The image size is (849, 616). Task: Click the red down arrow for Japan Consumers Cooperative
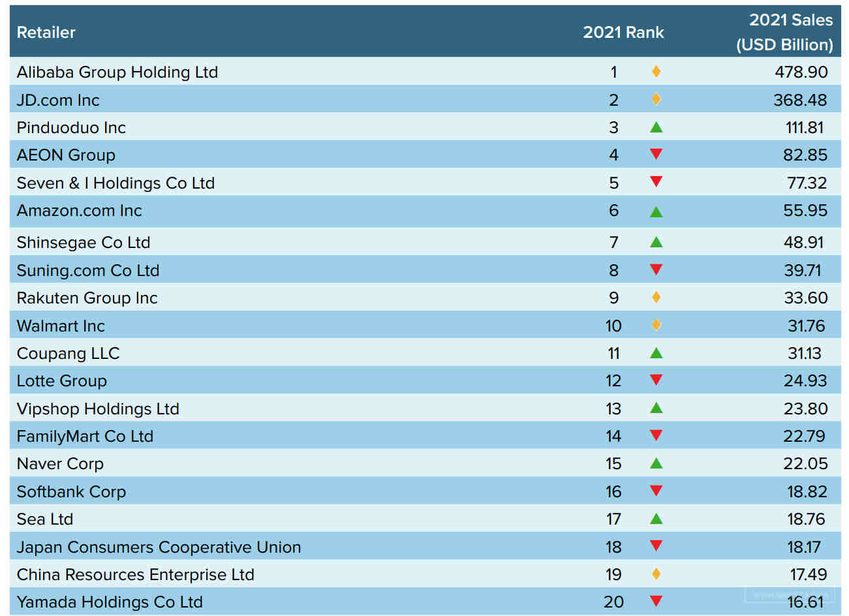656,546
